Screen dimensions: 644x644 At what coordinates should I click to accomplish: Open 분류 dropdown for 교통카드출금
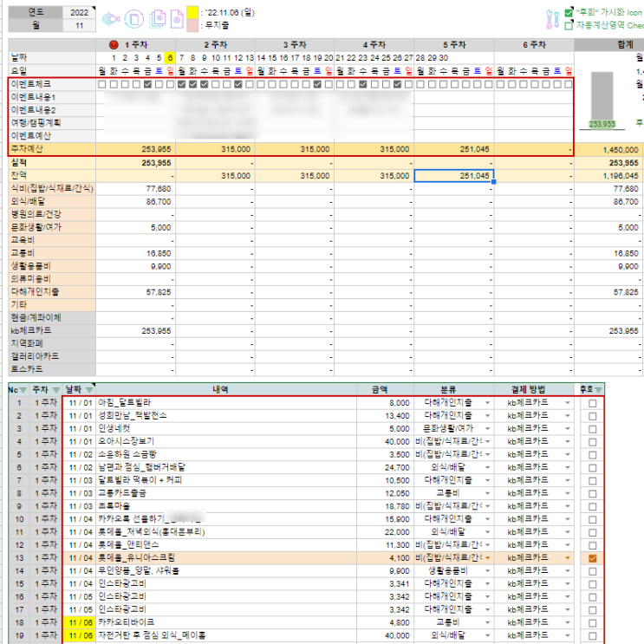[487, 494]
